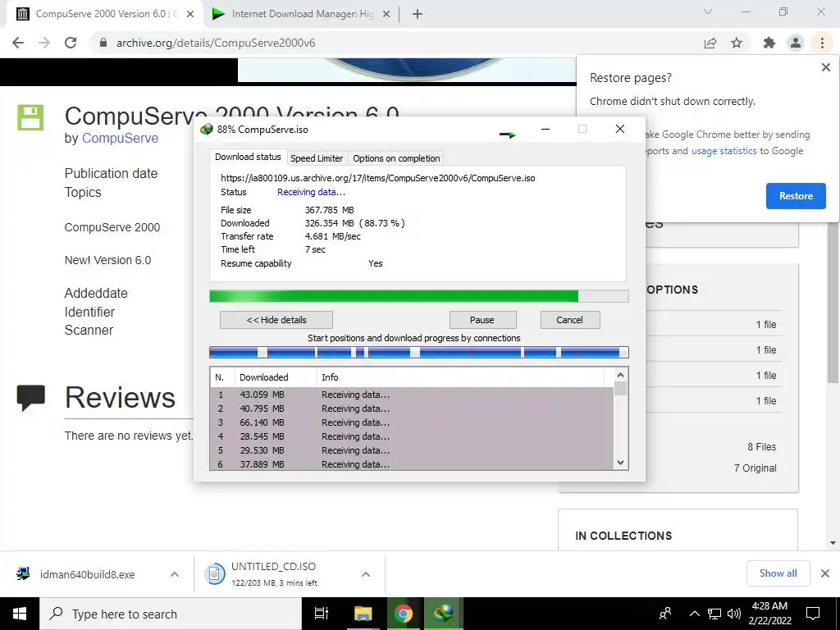Switch to Internet Download Manager browser tab
840x630 pixels.
(302, 14)
